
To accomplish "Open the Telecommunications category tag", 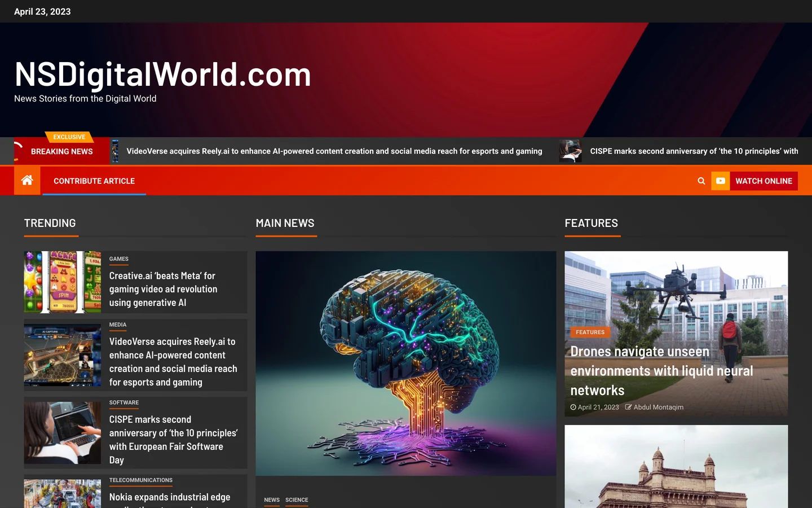I will click(141, 480).
